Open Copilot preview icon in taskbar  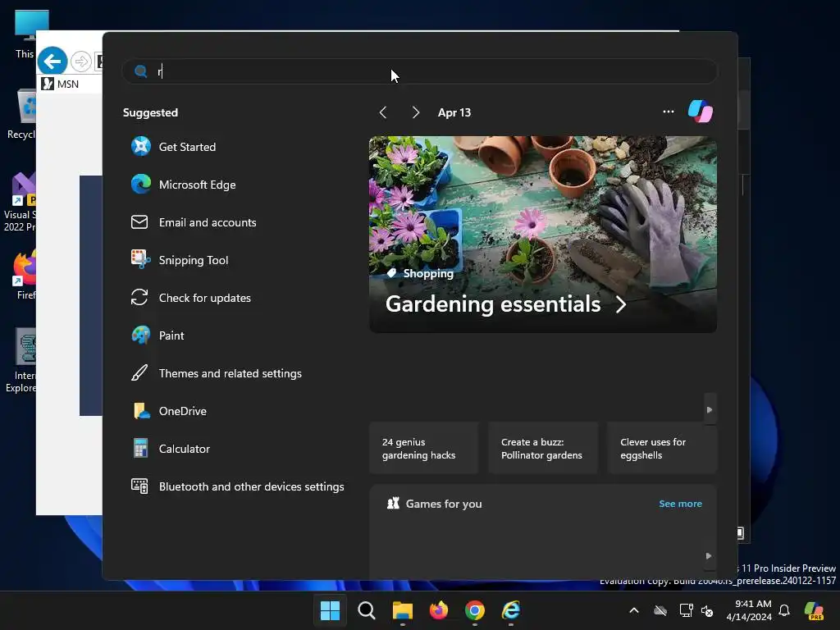point(815,610)
